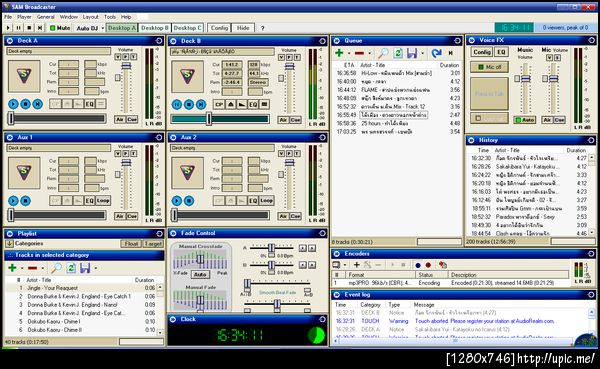
Task: Stop Deck A with round stop button
Action: click(25, 104)
